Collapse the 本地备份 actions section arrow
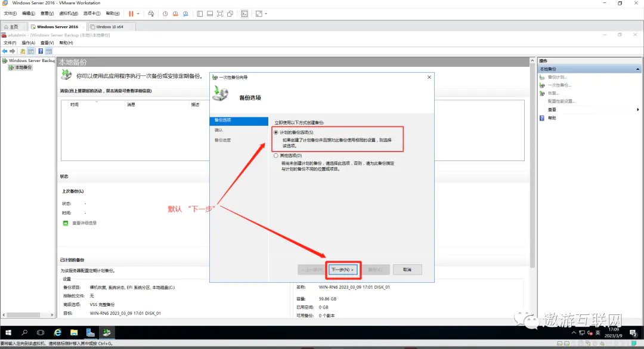 tap(637, 69)
